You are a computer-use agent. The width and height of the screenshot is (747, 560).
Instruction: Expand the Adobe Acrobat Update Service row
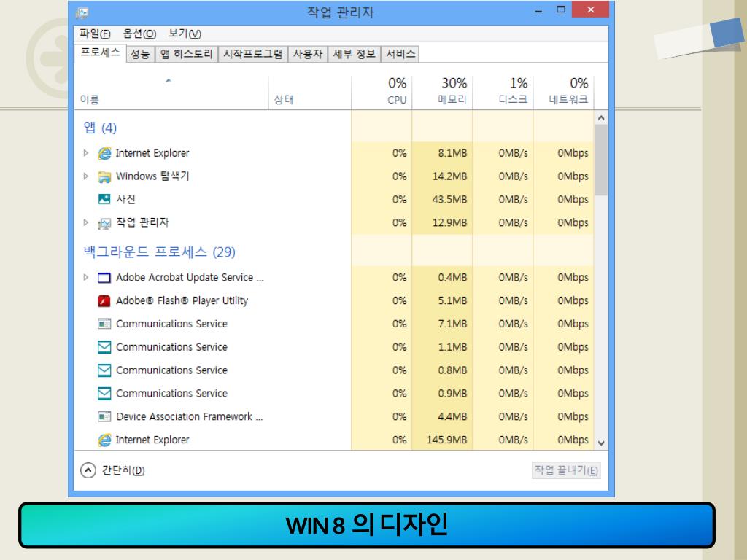click(x=86, y=277)
